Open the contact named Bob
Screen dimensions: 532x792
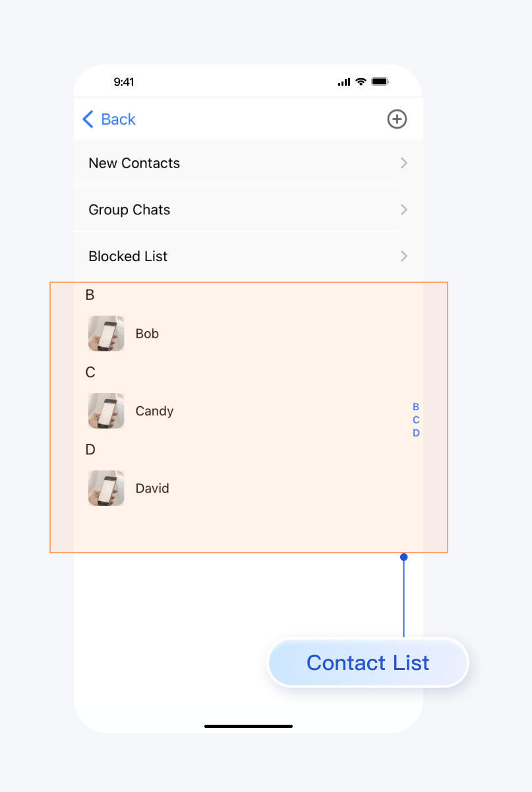click(x=147, y=334)
